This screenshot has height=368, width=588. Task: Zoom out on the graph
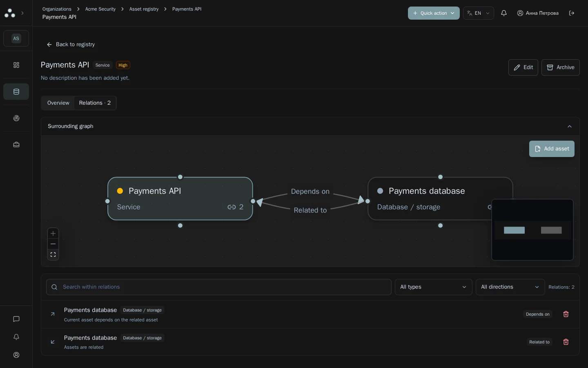click(53, 244)
